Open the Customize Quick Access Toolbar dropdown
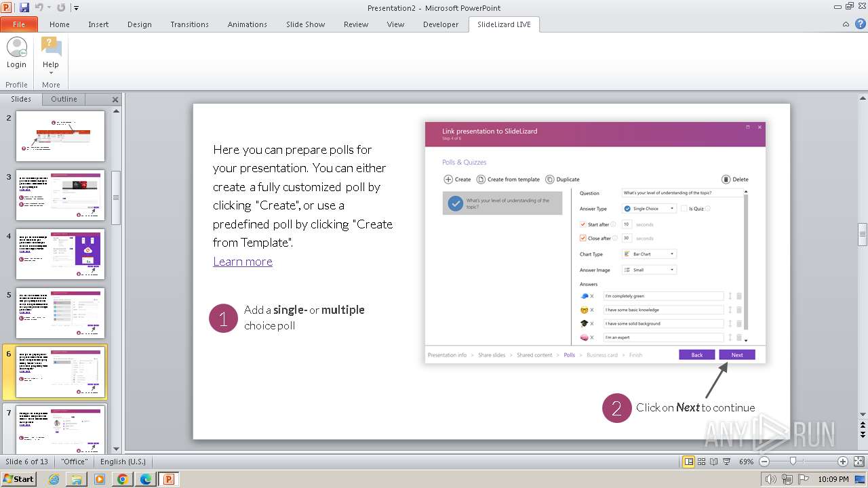The image size is (868, 488). tap(76, 8)
